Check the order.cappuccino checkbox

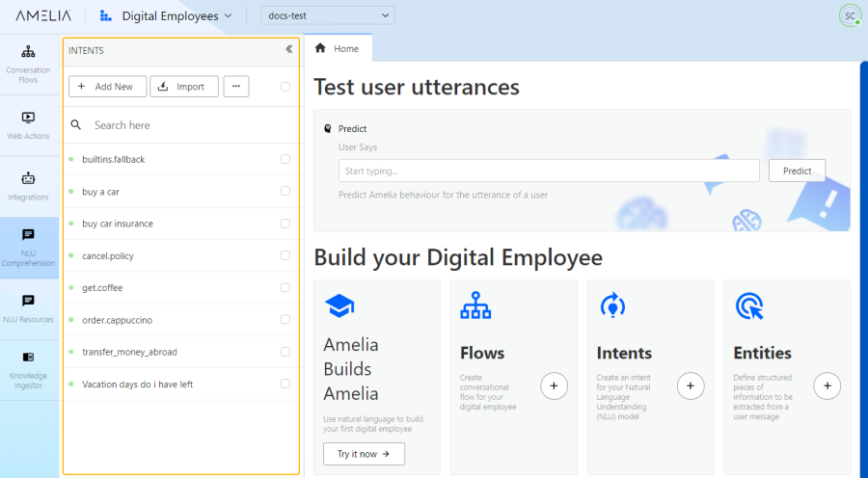coord(285,320)
